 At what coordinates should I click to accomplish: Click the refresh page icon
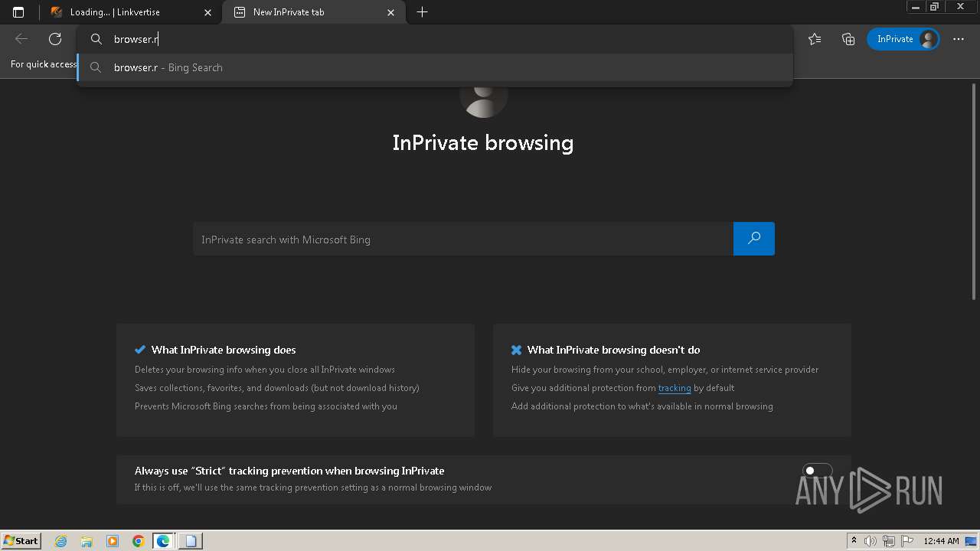pos(55,39)
